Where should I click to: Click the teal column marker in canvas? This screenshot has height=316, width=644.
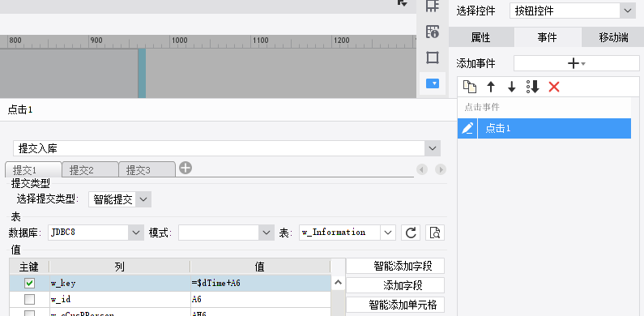point(142,73)
